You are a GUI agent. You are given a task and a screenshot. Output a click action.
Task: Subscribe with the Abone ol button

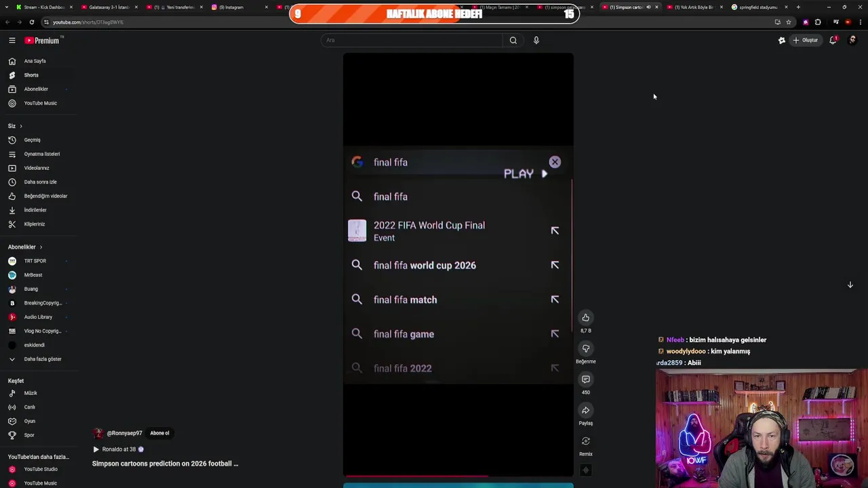point(159,433)
